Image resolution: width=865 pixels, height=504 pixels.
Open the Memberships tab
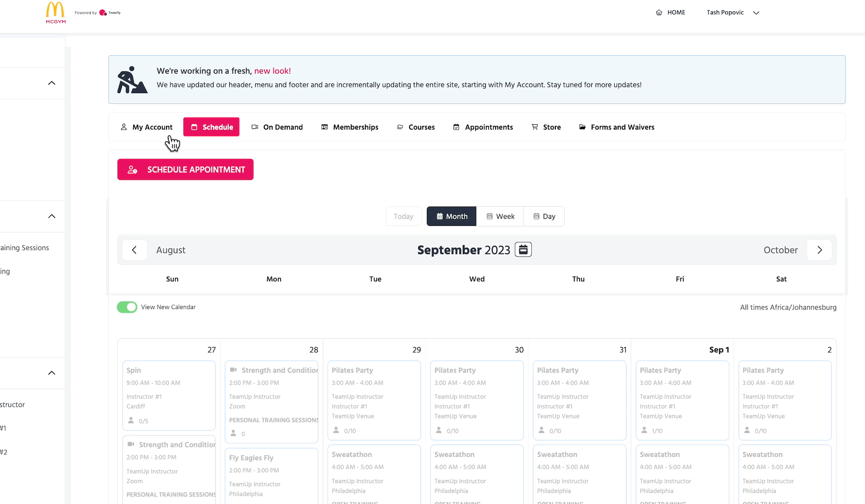pos(349,127)
